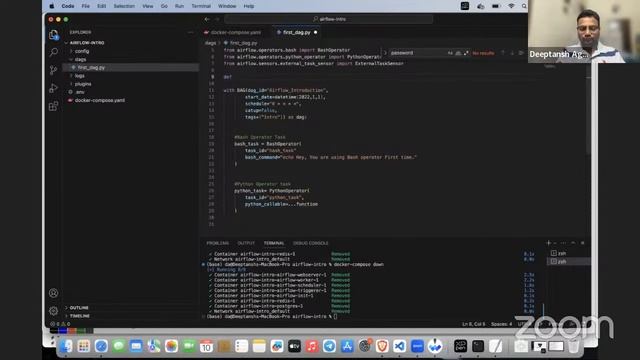The height and width of the screenshot is (360, 640).
Task: Open Apple TV from the Dock
Action: click(x=294, y=346)
